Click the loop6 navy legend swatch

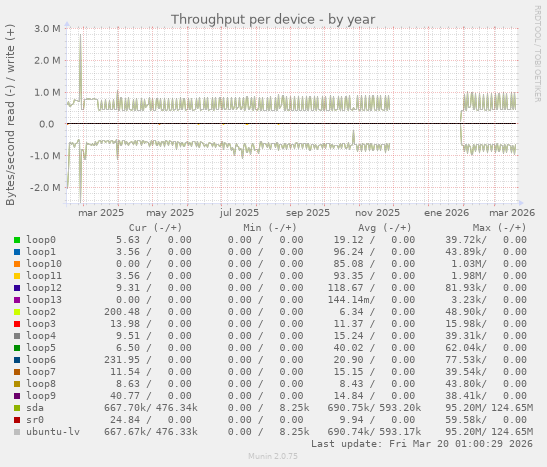17,360
